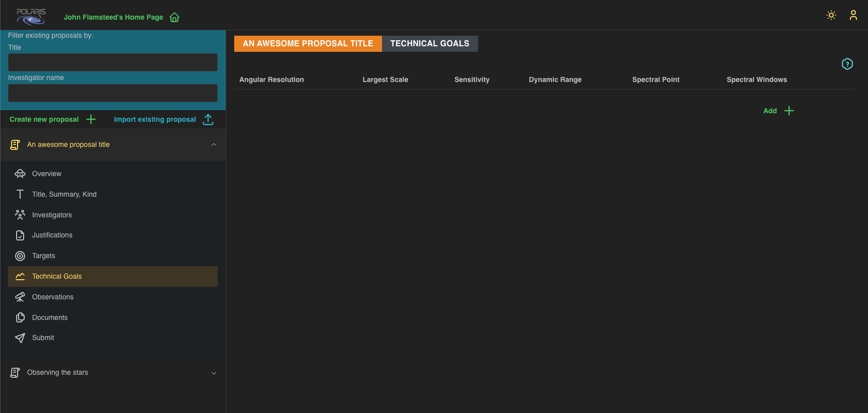This screenshot has width=868, height=413.
Task: Click the Technical Goals chart icon
Action: pos(20,276)
